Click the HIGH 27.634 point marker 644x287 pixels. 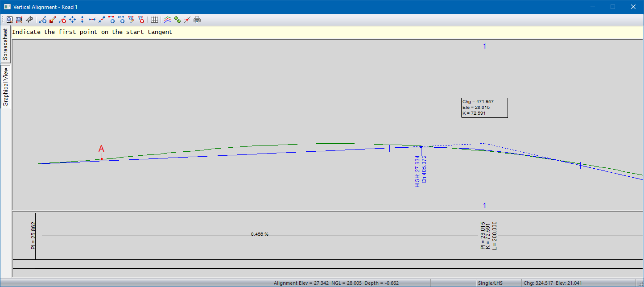point(421,146)
